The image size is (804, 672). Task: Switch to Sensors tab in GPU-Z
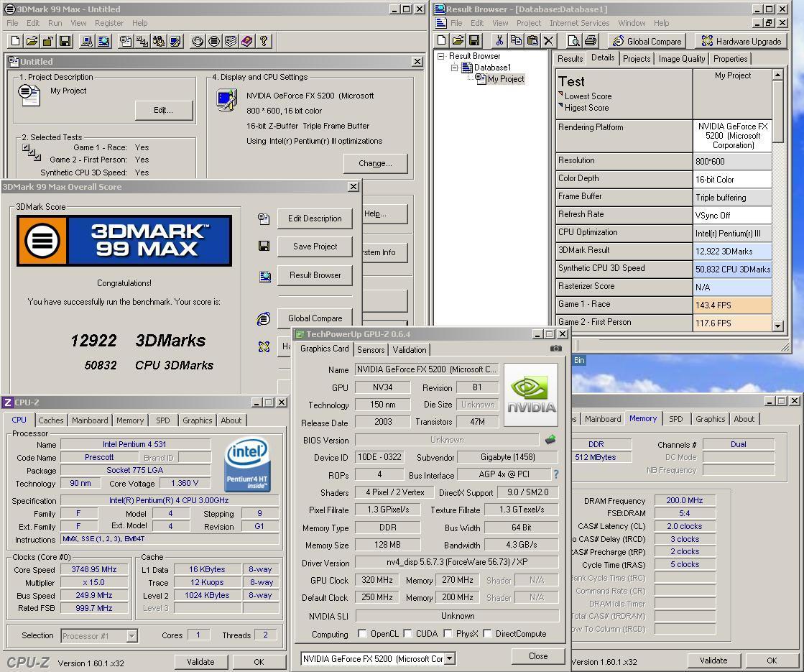coord(371,350)
